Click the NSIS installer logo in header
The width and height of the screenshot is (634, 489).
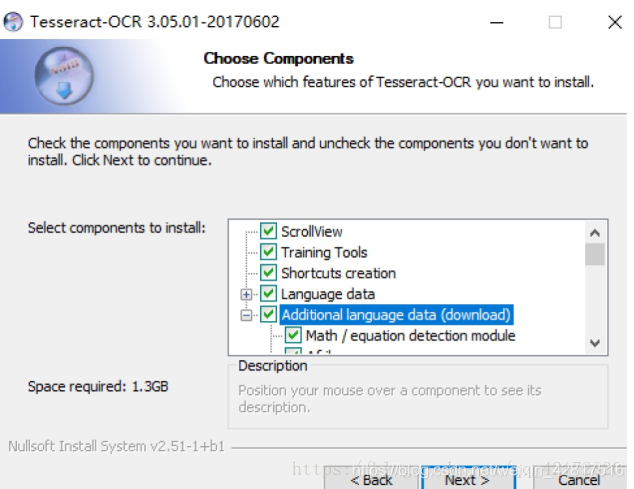(x=64, y=76)
